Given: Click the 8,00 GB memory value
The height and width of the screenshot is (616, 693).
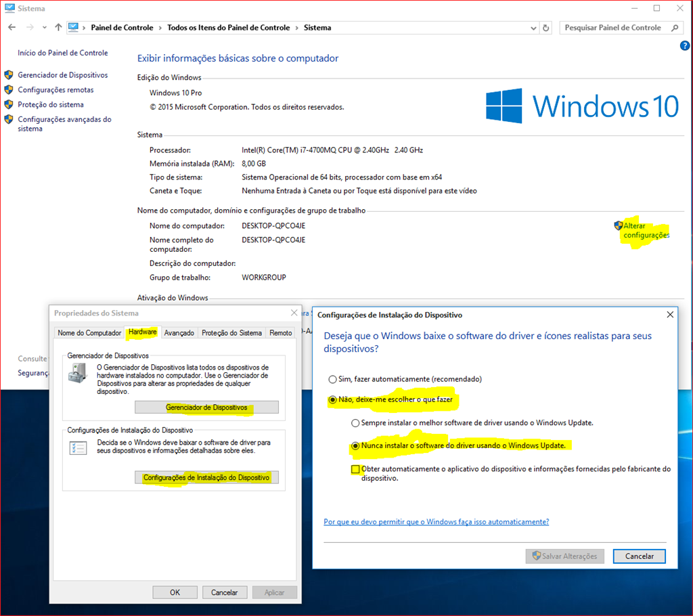Looking at the screenshot, I should tap(254, 164).
